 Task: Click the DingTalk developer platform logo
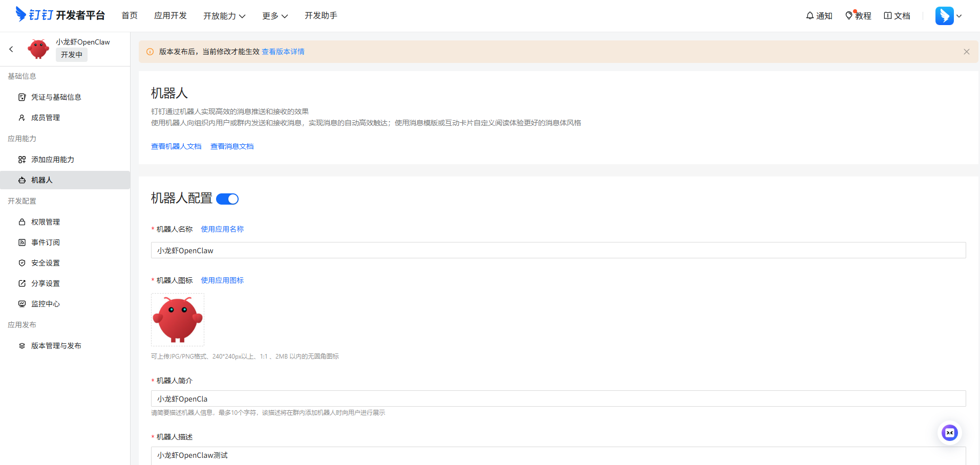(60, 15)
